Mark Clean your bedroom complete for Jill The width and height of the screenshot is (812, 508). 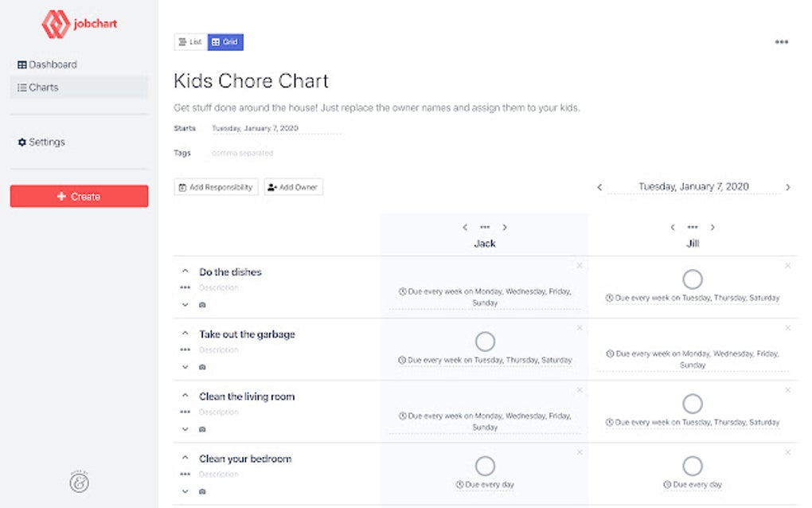[693, 466]
